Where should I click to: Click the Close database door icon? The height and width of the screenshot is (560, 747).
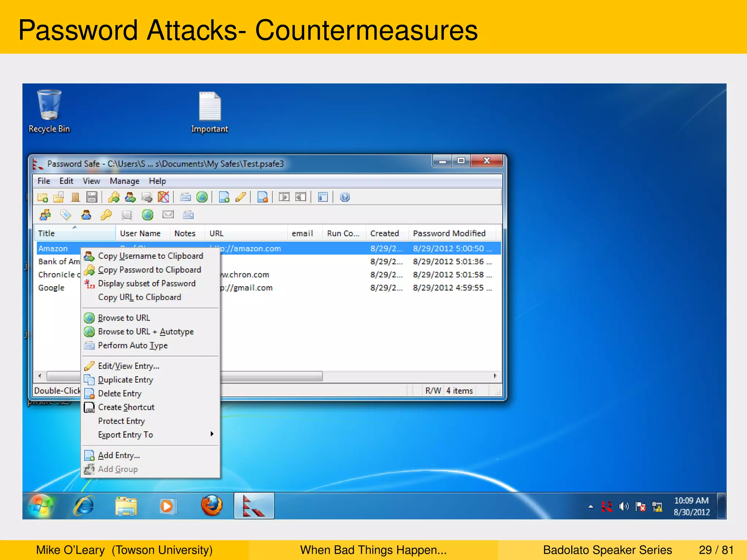pos(76,197)
